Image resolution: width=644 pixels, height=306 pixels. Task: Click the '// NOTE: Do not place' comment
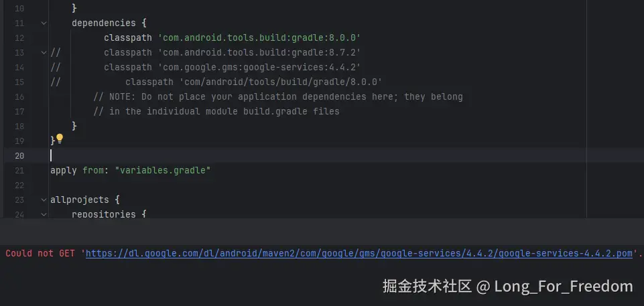point(149,97)
